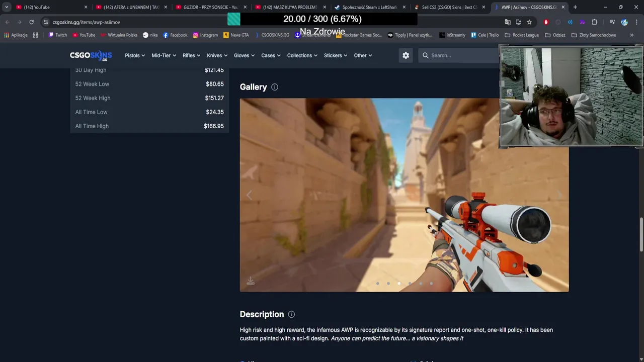The image size is (644, 362).
Task: Expand the Knives menu
Action: 217,55
